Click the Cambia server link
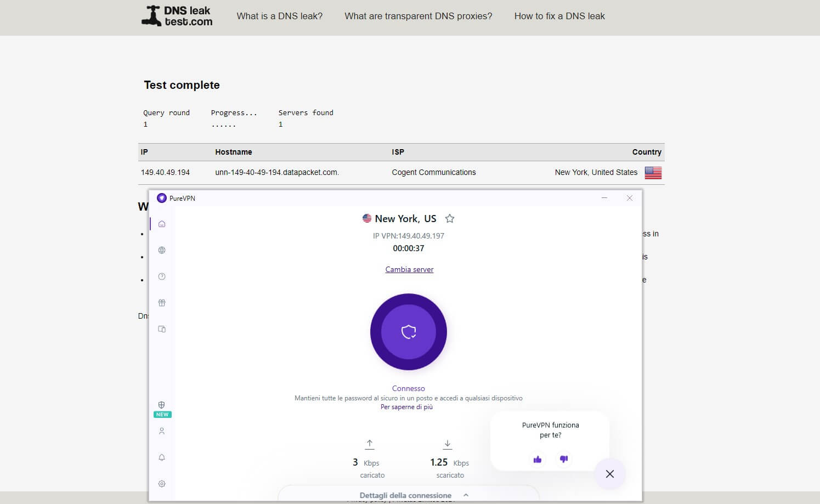The image size is (820, 504). click(409, 269)
